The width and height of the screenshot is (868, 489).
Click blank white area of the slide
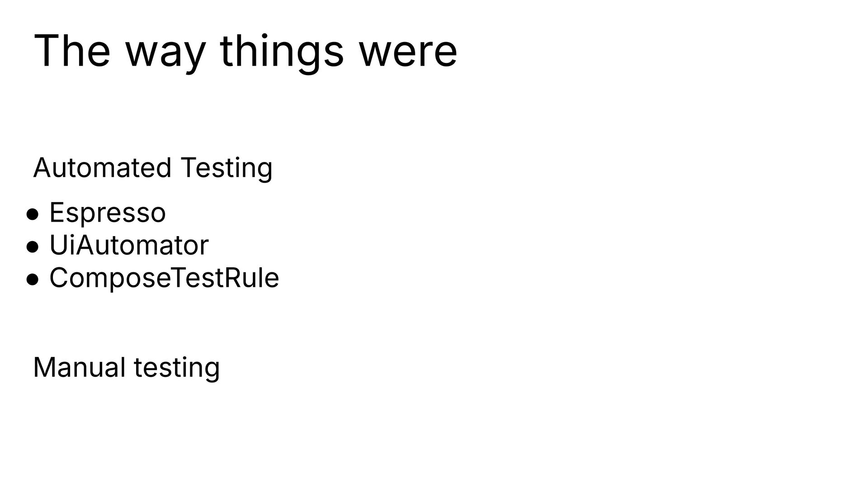pyautogui.click(x=588, y=271)
